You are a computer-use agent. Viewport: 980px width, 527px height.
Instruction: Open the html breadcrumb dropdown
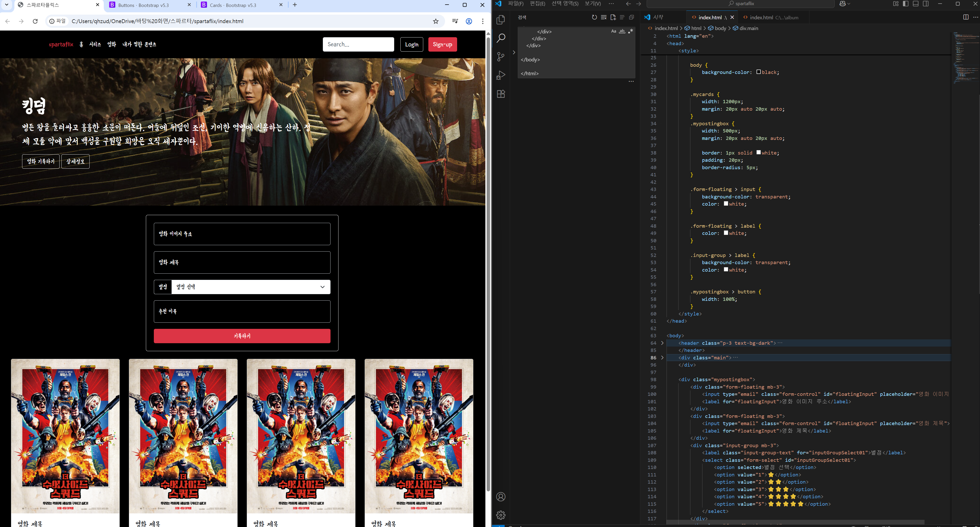[x=696, y=28]
